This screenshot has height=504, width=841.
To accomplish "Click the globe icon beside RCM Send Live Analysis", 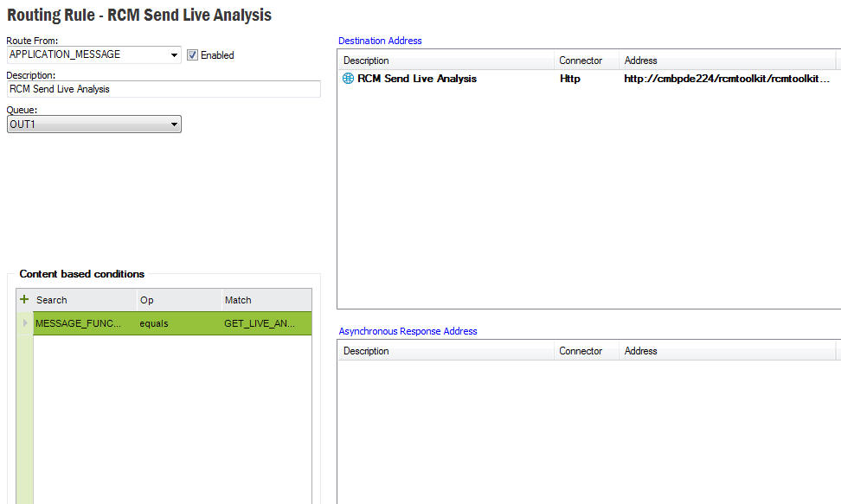I will tap(348, 79).
